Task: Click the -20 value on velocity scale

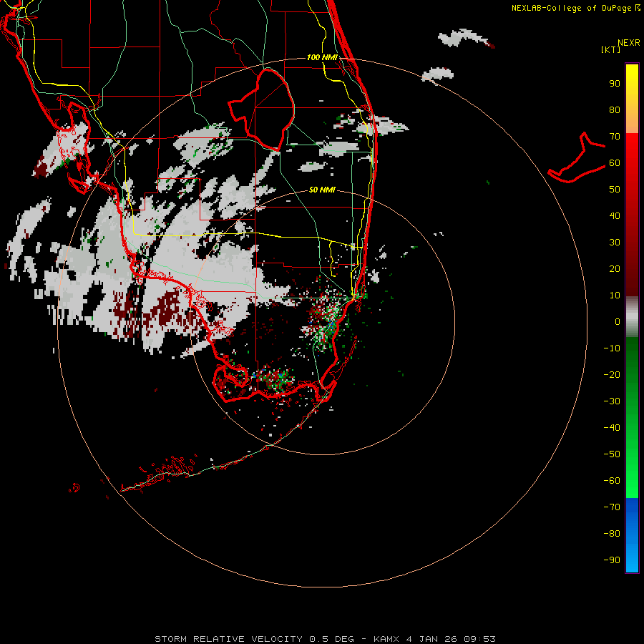Action: pos(612,375)
